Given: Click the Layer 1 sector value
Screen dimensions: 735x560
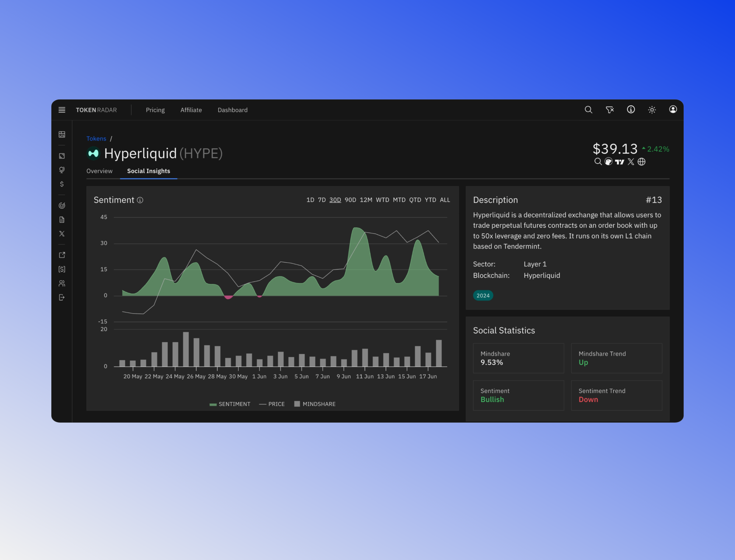Looking at the screenshot, I should [535, 264].
